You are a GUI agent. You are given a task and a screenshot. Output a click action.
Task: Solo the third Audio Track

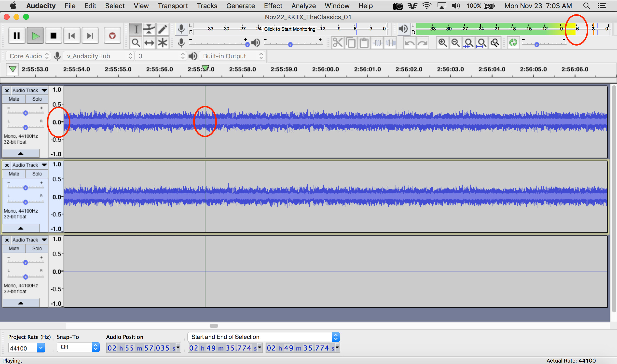pos(37,249)
